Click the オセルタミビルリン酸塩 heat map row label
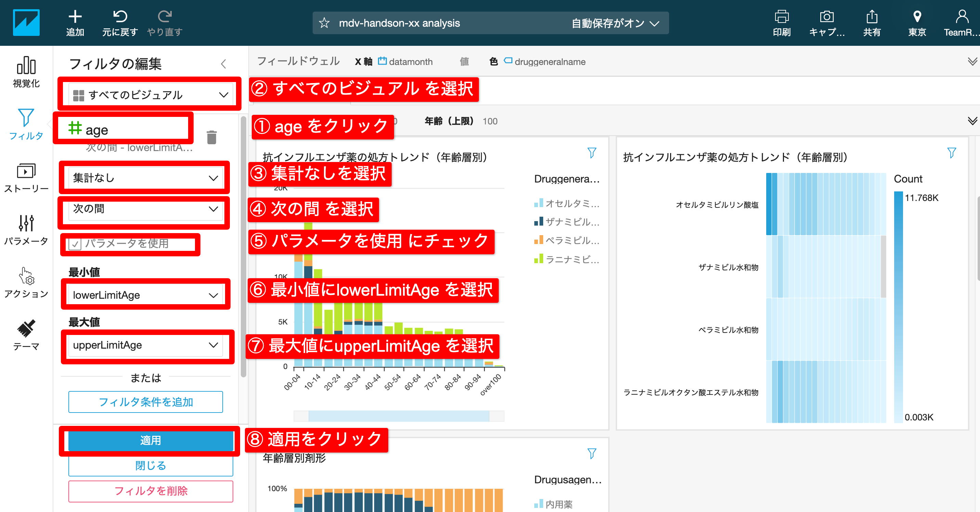Image resolution: width=980 pixels, height=512 pixels. pyautogui.click(x=717, y=204)
